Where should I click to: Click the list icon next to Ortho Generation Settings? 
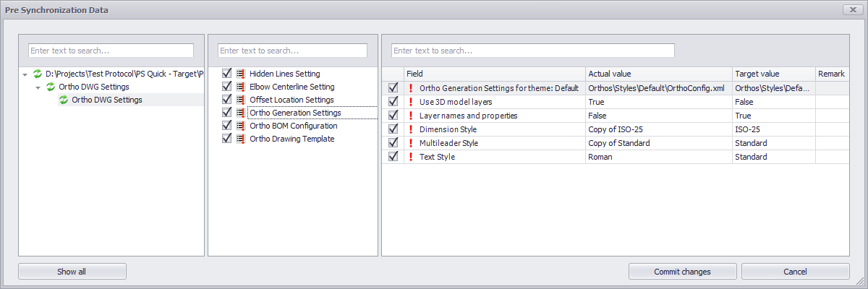[x=240, y=113]
